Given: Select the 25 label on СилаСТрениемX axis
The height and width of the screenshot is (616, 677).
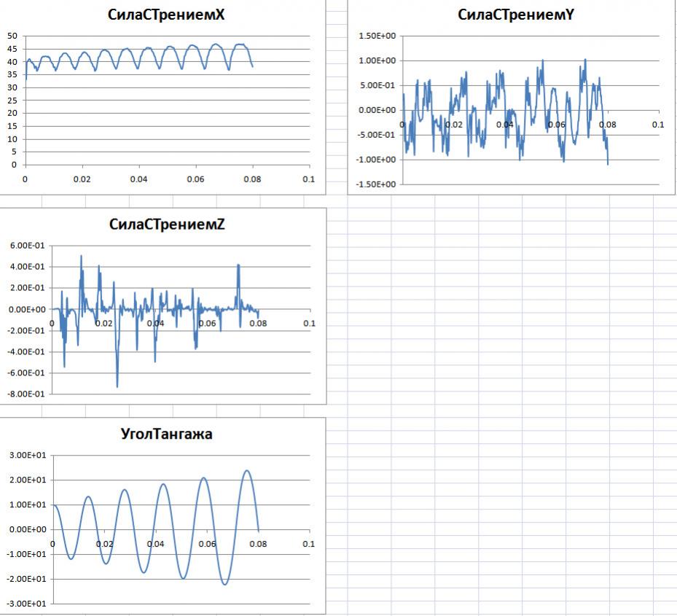Looking at the screenshot, I should tap(12, 101).
